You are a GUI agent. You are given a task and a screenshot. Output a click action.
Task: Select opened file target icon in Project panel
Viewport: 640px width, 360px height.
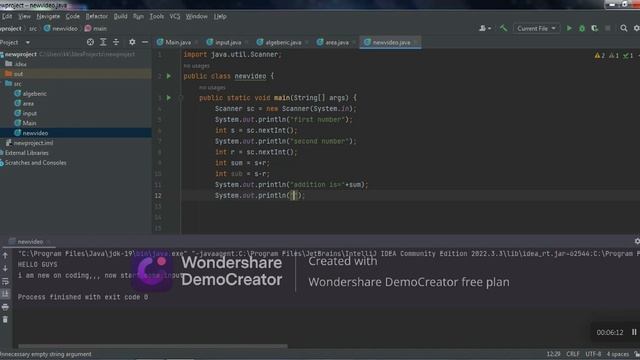(90, 42)
